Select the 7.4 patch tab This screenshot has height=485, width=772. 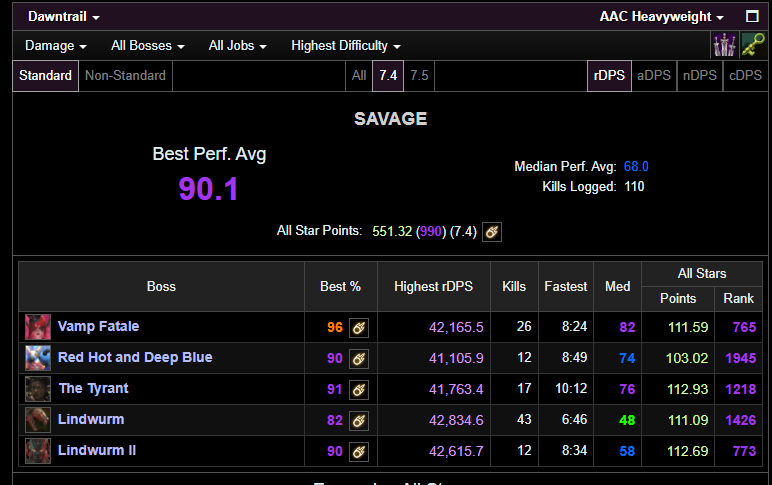coord(388,76)
